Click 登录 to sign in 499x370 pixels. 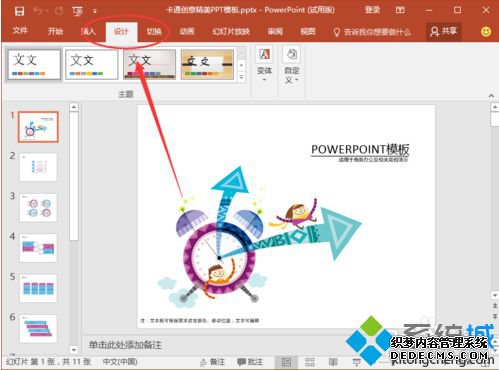point(372,10)
